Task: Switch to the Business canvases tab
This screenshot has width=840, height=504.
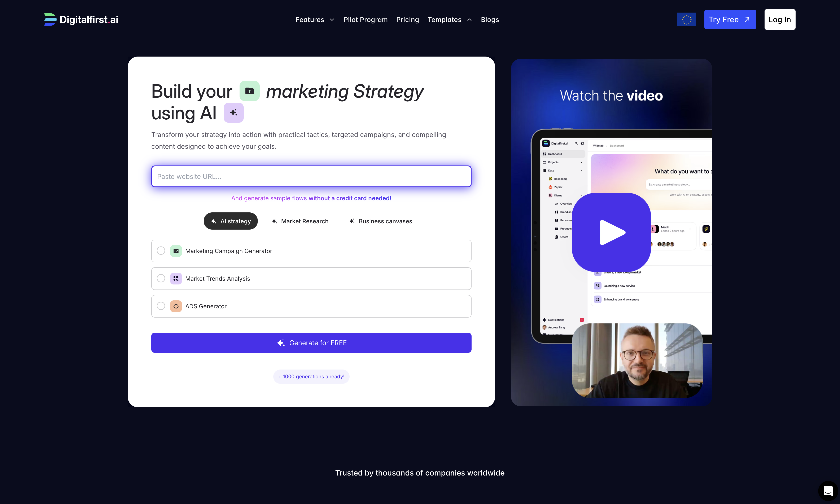Action: pos(381,221)
